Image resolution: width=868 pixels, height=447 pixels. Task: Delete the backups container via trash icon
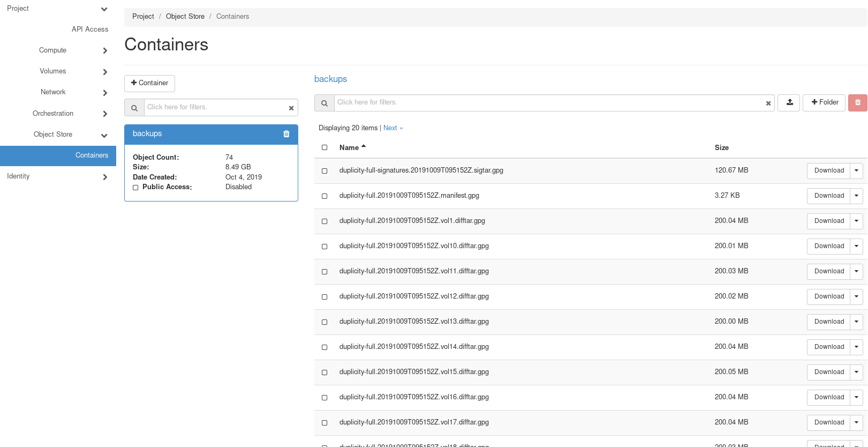pyautogui.click(x=286, y=134)
